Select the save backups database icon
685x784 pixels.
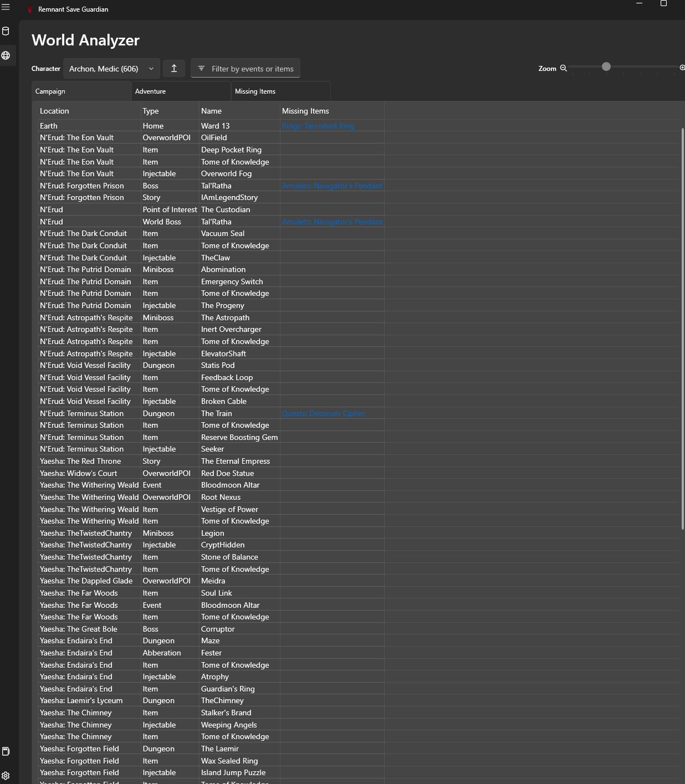click(x=6, y=31)
